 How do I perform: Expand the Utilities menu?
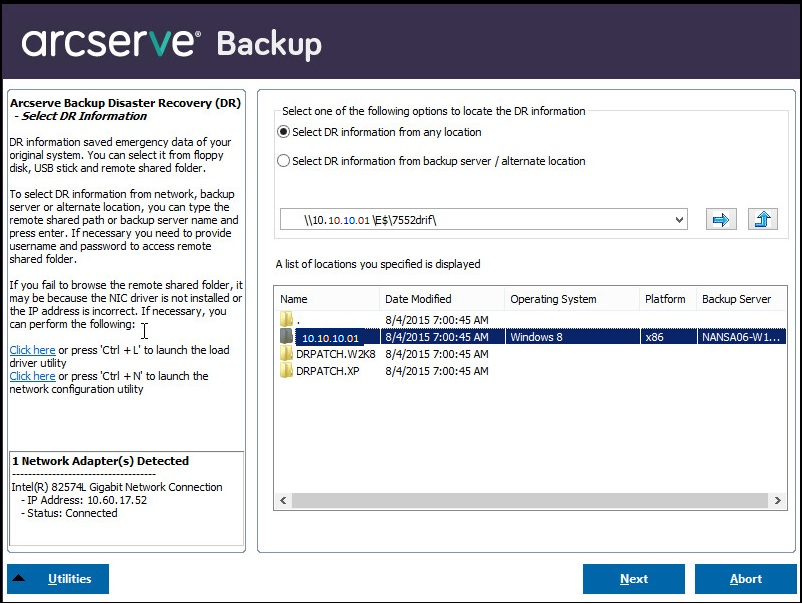57,578
